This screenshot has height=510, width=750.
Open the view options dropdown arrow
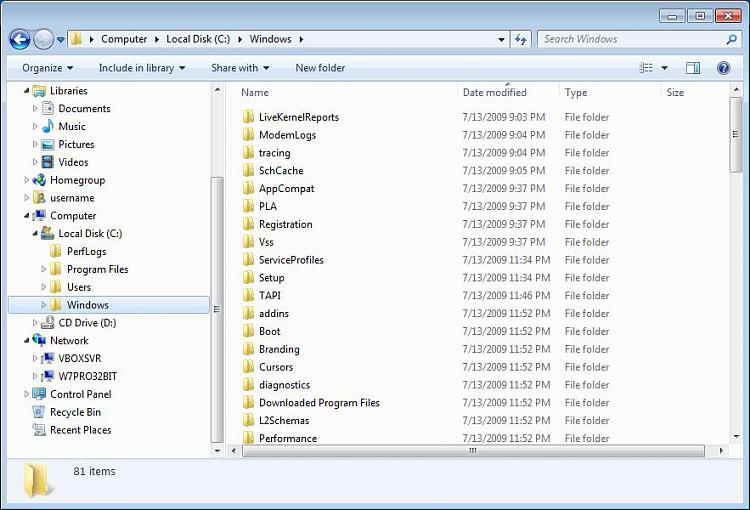coord(664,68)
